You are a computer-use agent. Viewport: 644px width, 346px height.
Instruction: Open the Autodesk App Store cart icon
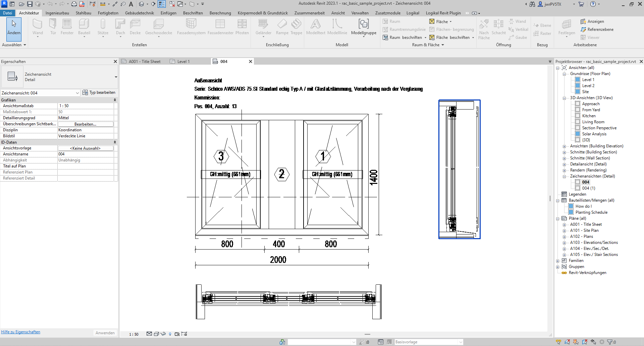tap(581, 4)
